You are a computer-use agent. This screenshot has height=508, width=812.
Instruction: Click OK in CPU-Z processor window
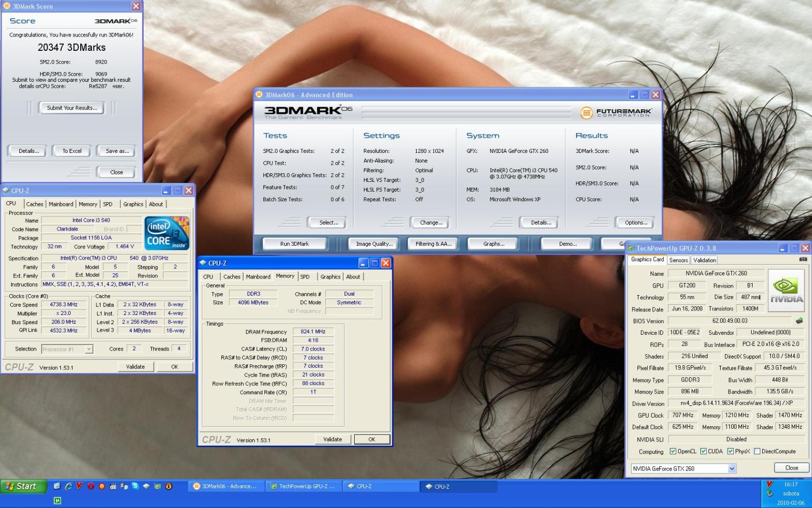(175, 367)
